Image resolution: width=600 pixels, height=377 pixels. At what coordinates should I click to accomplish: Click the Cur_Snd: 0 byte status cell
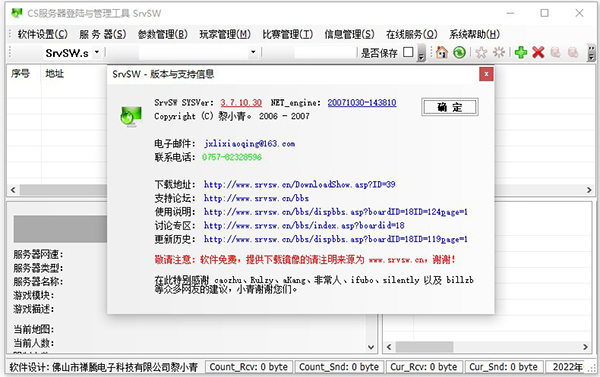(x=504, y=367)
